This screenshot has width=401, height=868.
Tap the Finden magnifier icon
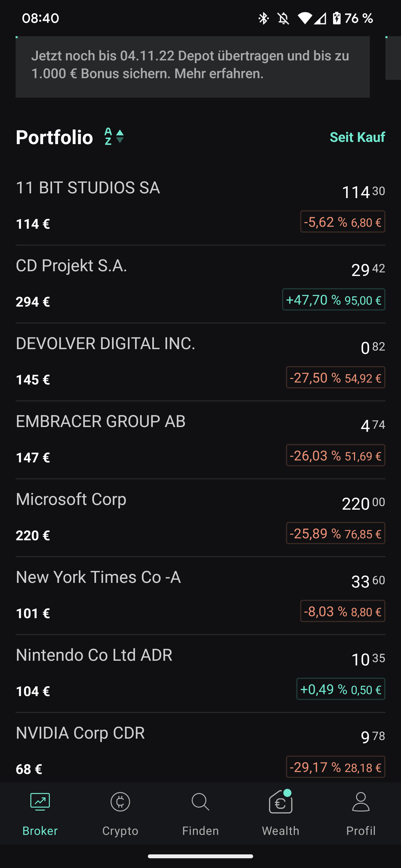pyautogui.click(x=200, y=802)
